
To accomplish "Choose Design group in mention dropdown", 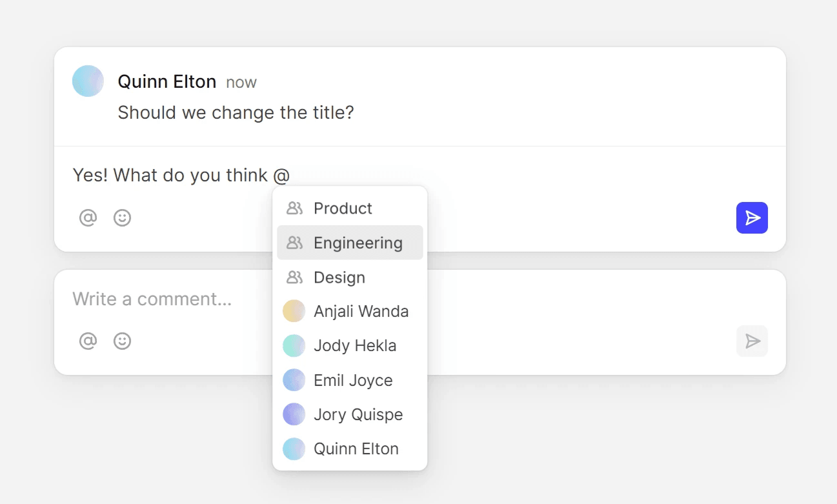I will [x=339, y=277].
